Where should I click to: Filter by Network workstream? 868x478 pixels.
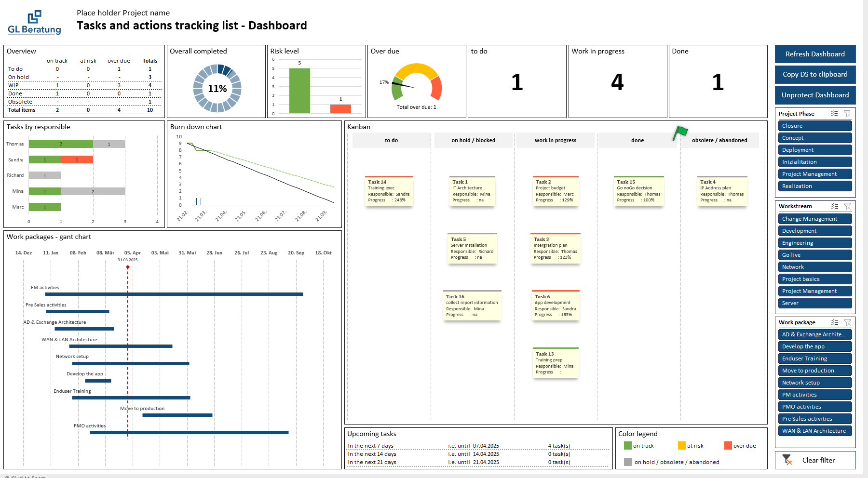[x=815, y=267]
